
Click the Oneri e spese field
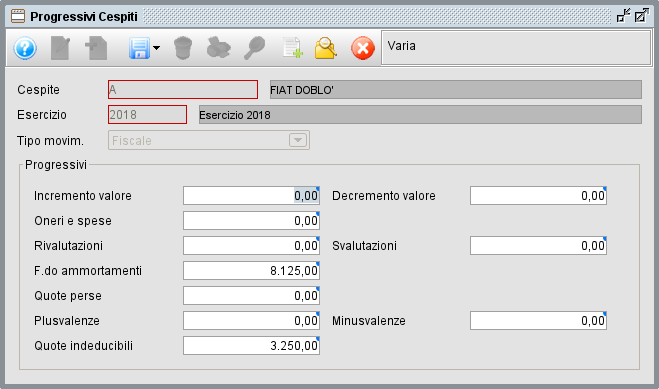[251, 221]
